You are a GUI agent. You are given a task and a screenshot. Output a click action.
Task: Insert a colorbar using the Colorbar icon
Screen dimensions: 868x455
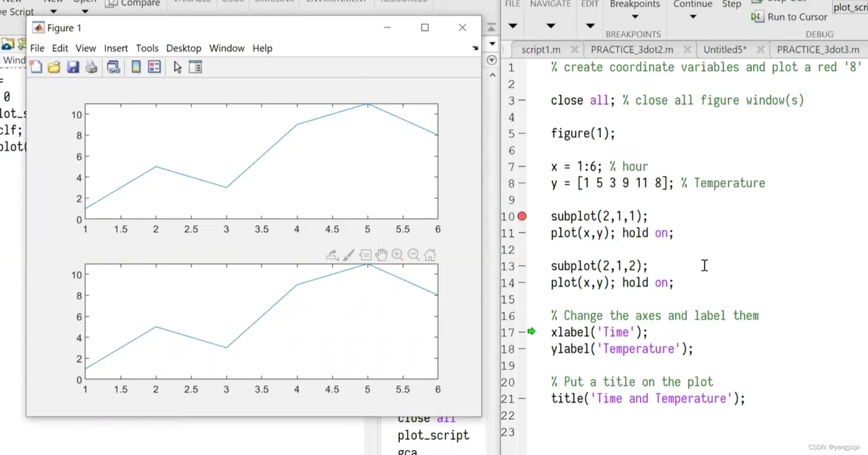136,67
